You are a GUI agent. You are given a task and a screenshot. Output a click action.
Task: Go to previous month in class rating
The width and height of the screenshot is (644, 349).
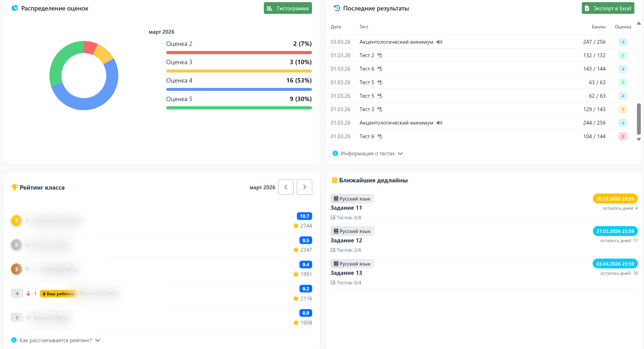(286, 187)
